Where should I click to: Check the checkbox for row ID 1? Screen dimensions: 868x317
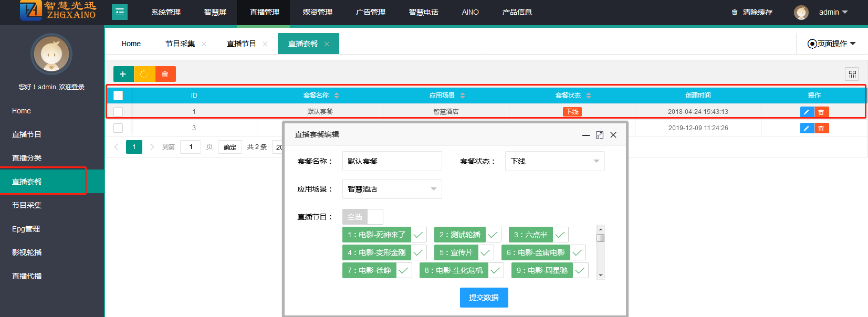(x=118, y=112)
